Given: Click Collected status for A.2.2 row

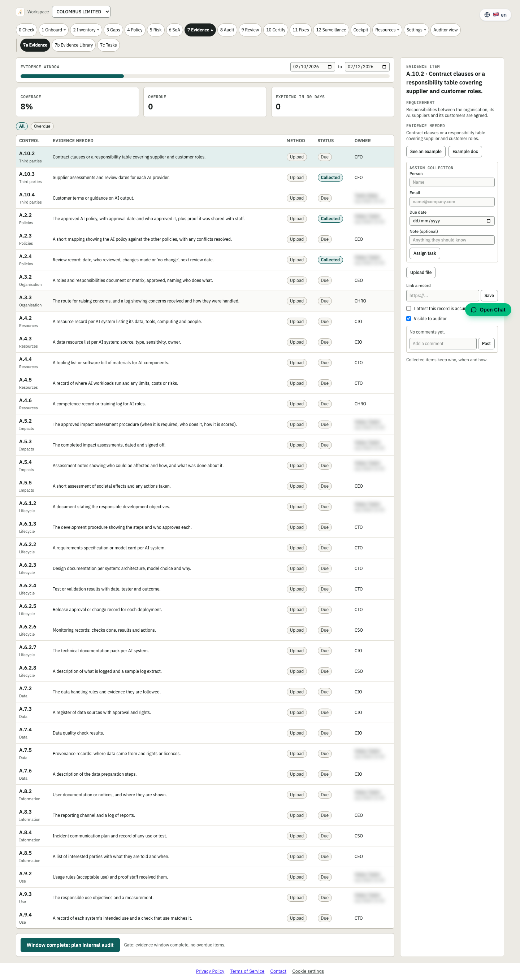Looking at the screenshot, I should pyautogui.click(x=330, y=219).
